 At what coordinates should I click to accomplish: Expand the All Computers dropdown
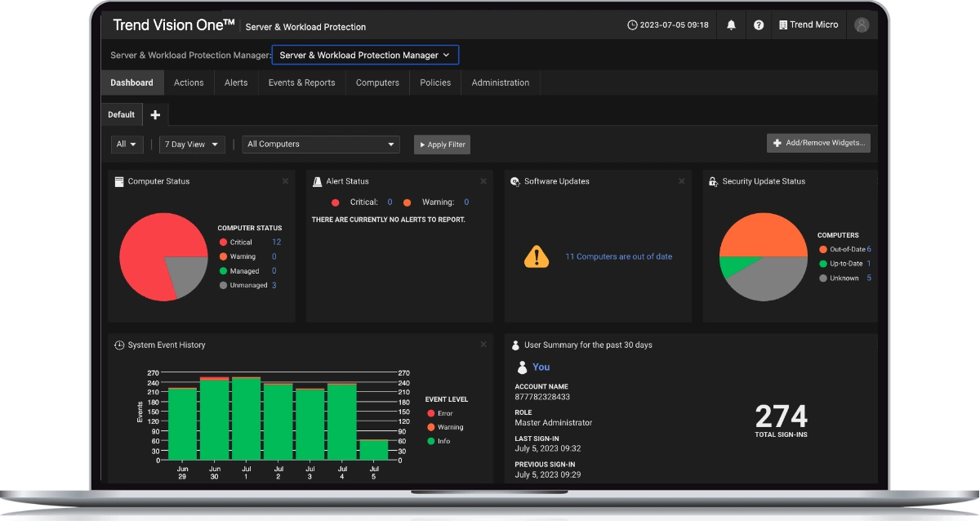click(321, 145)
